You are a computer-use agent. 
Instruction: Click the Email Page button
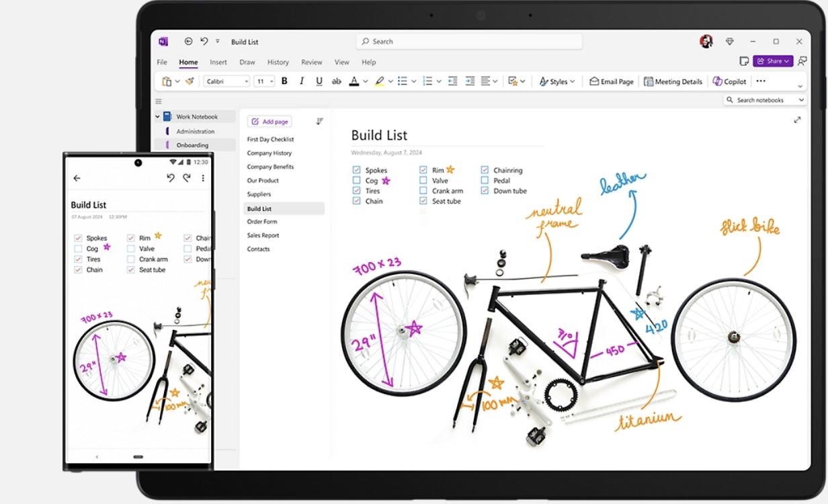pos(612,81)
